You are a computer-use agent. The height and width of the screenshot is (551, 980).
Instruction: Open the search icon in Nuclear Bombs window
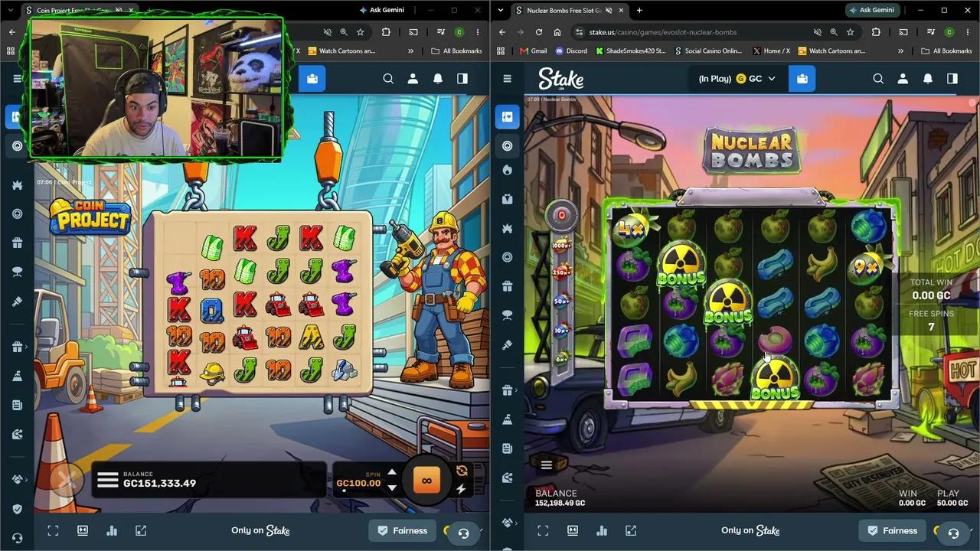click(x=878, y=79)
